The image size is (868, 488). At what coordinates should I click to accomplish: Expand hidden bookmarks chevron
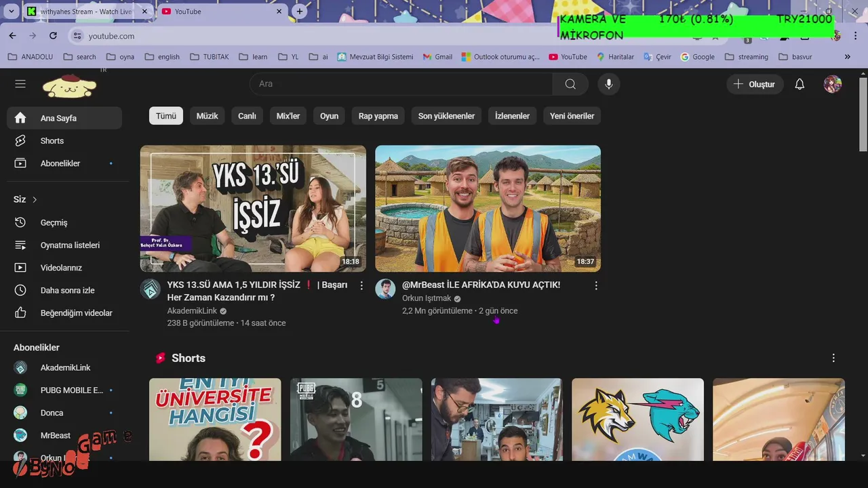point(847,57)
